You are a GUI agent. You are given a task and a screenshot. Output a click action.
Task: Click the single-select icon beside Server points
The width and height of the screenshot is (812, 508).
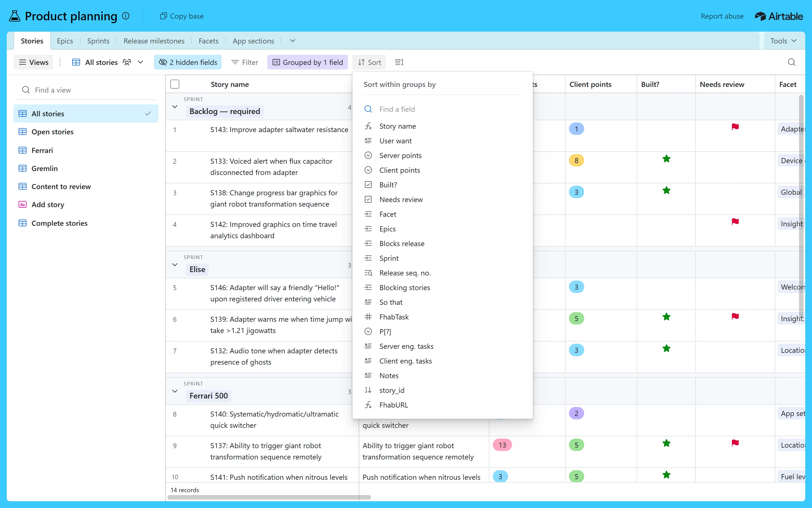[368, 155]
